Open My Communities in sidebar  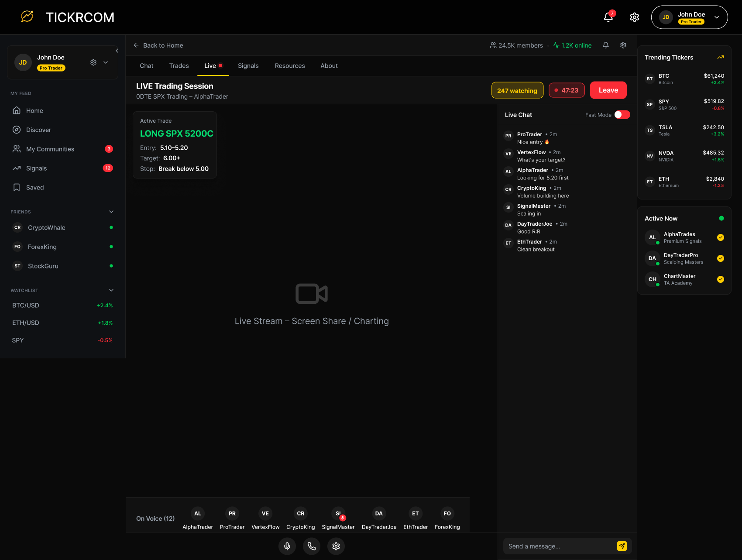point(62,149)
